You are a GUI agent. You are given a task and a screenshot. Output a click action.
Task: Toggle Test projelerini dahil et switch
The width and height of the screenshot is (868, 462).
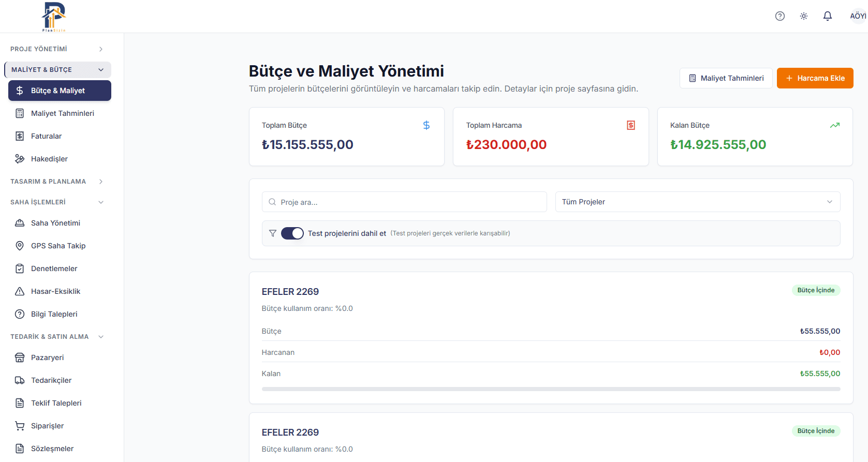tap(292, 233)
